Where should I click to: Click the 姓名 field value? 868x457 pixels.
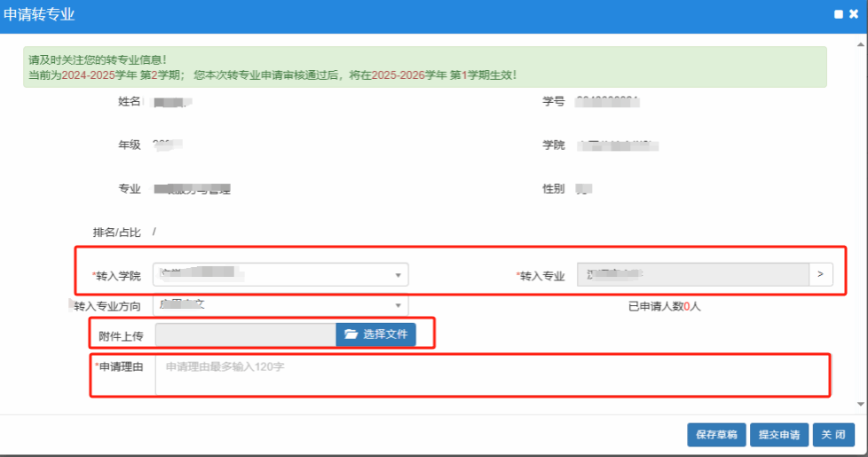point(173,102)
